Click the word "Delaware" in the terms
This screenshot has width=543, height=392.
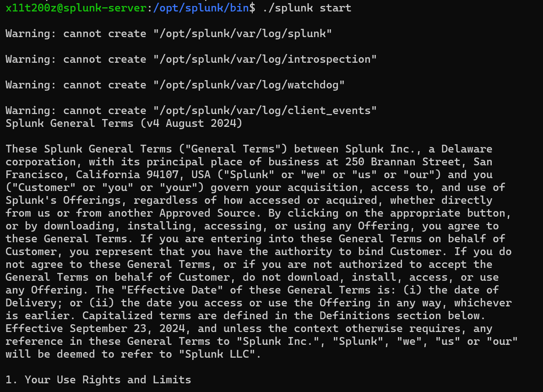click(467, 149)
